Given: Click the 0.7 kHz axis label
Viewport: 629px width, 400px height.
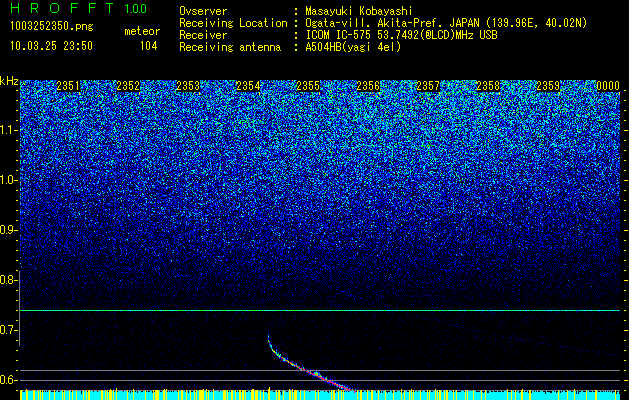Looking at the screenshot, I should pyautogui.click(x=8, y=330).
